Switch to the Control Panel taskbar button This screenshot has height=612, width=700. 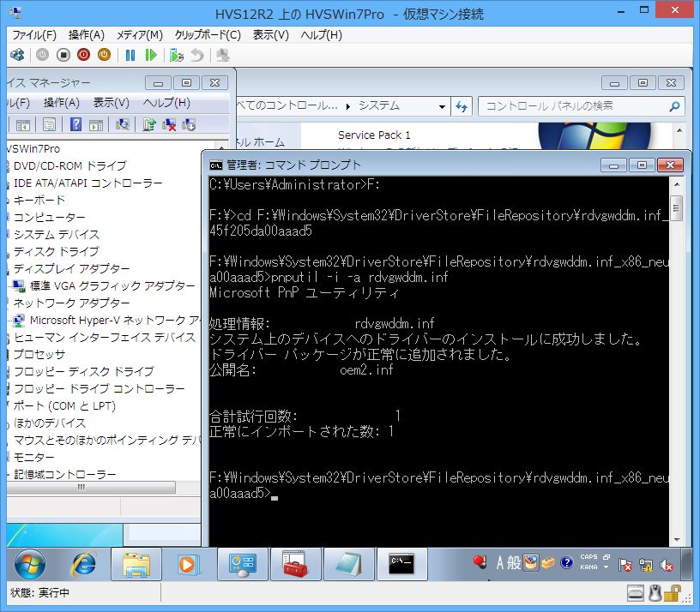[243, 564]
